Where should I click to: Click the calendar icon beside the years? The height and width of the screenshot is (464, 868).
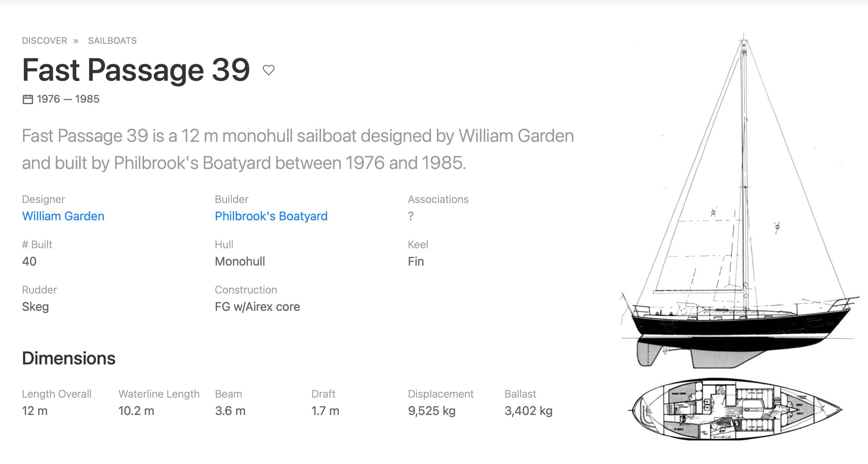pyautogui.click(x=28, y=99)
